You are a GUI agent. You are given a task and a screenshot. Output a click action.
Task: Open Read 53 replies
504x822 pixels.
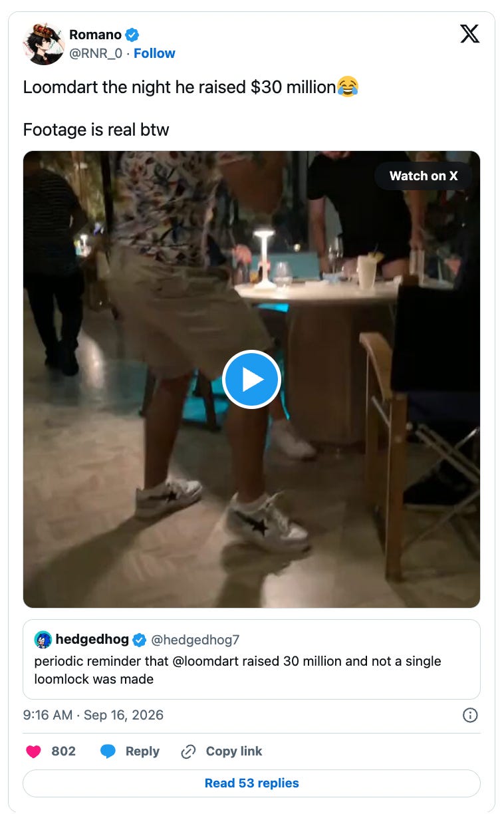[x=251, y=783]
